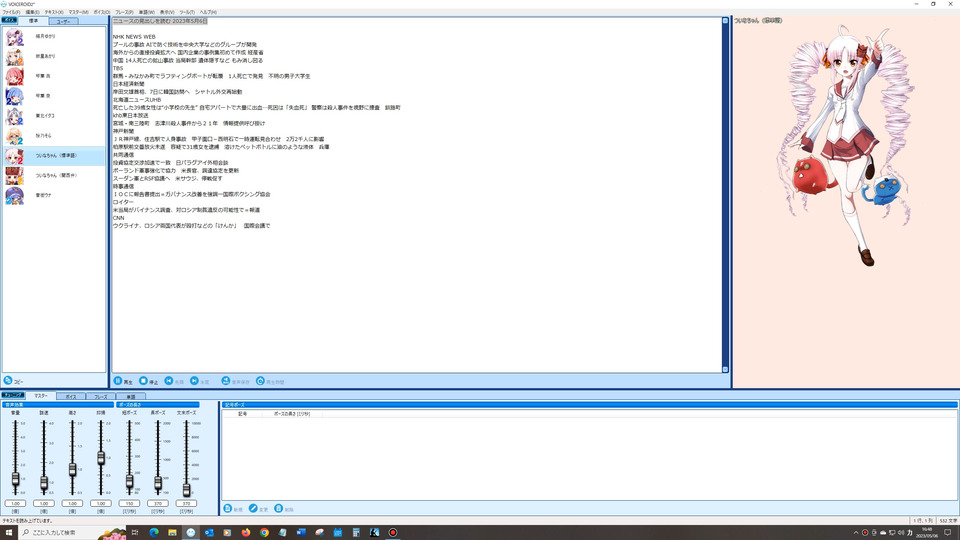Image resolution: width=960 pixels, height=540 pixels.
Task: Open the ボイス menu in menu bar
Action: point(102,12)
